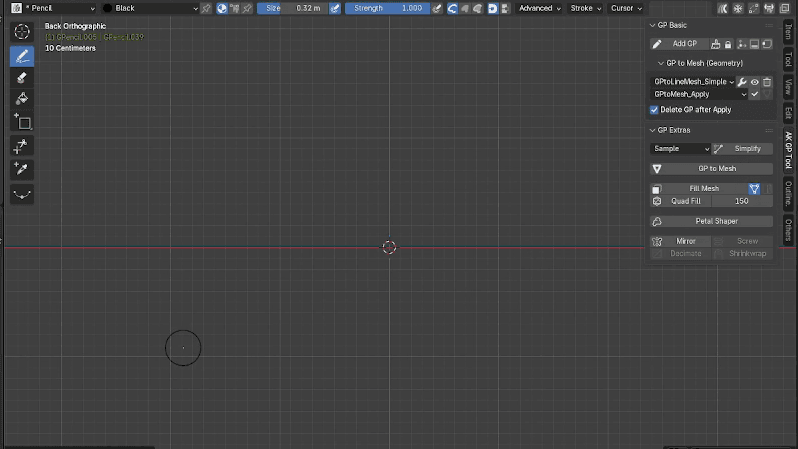
Task: Open the Black material dropdown
Action: tap(150, 8)
